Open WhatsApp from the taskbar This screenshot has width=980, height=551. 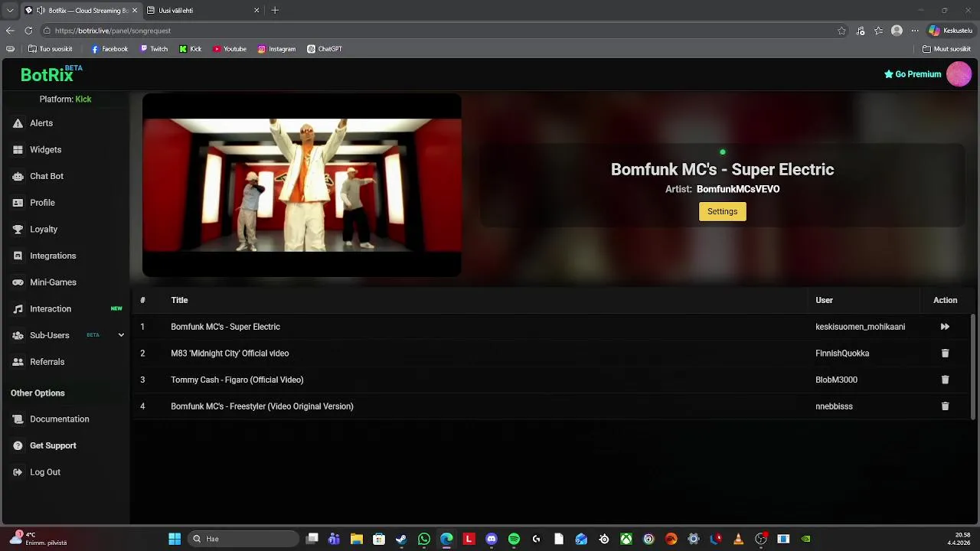tap(424, 539)
